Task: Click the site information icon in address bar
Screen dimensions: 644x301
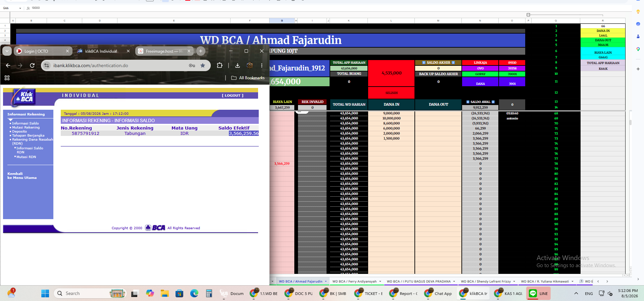Action: point(47,65)
